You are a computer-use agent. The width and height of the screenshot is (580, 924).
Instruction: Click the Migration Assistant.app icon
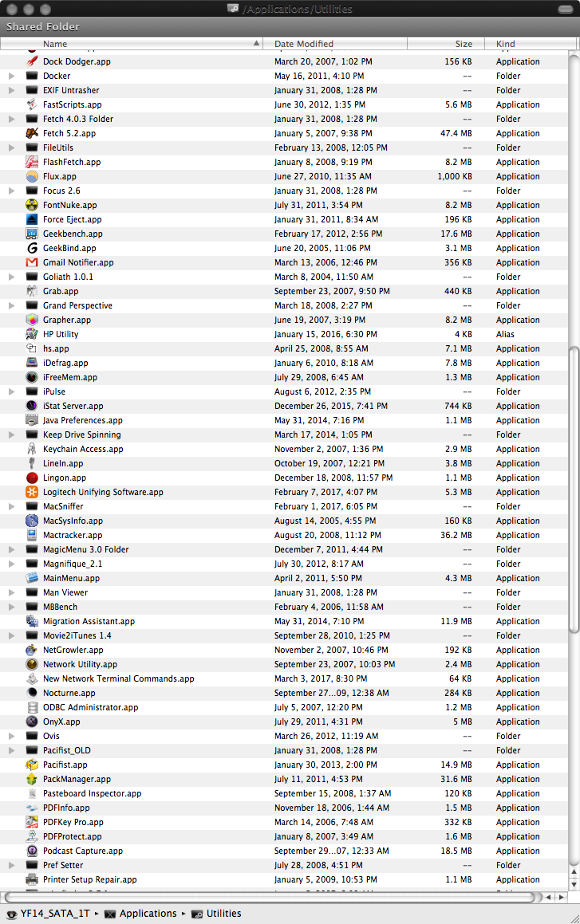pos(33,621)
